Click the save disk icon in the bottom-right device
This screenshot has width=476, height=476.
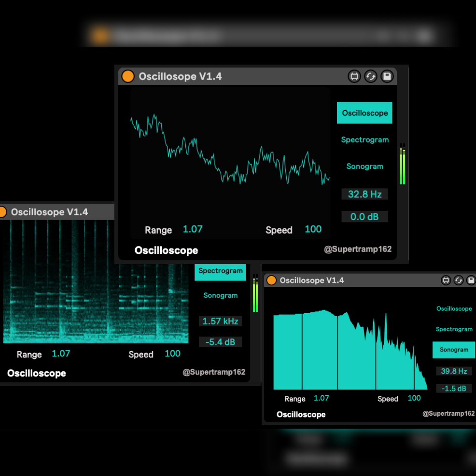tap(471, 280)
